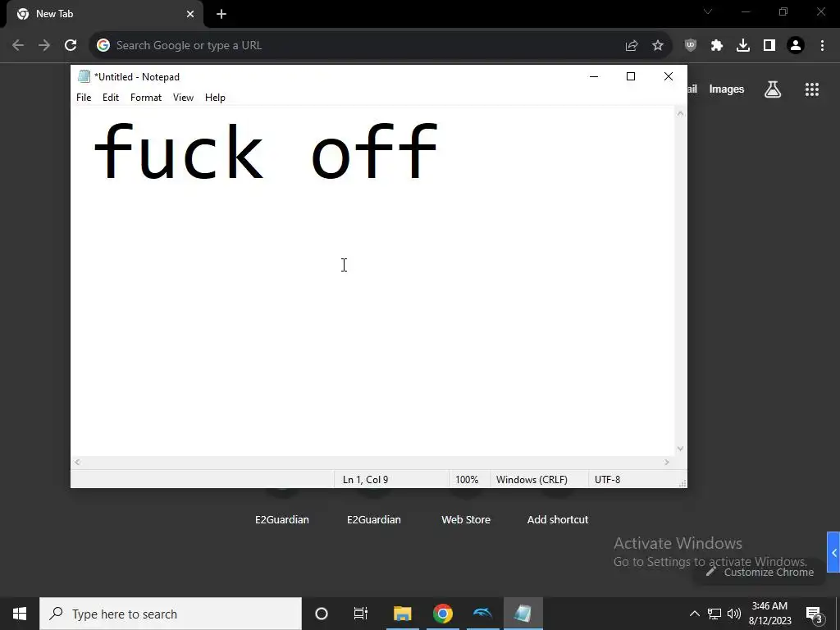
Task: Open the volume tray icon
Action: pyautogui.click(x=734, y=614)
